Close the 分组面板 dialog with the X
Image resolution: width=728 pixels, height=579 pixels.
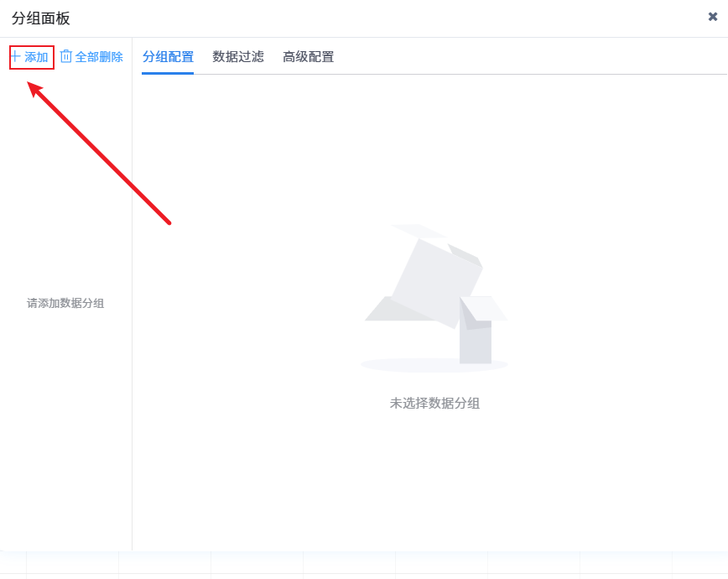point(713,17)
